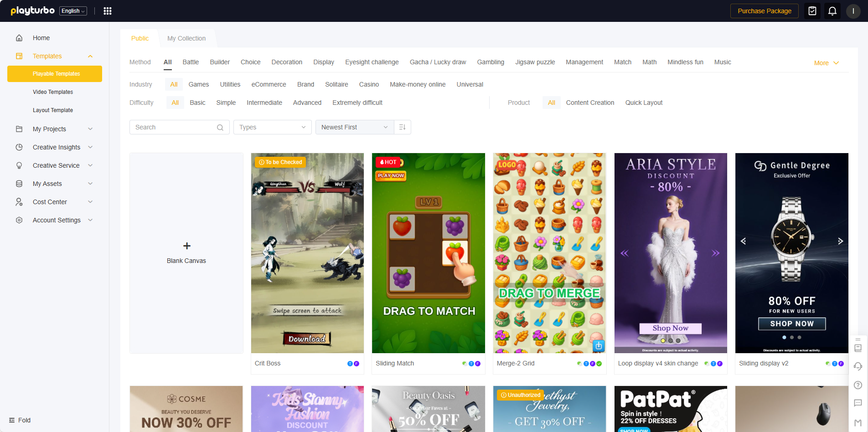
Task: Fold the sidebar navigation
Action: click(20, 420)
